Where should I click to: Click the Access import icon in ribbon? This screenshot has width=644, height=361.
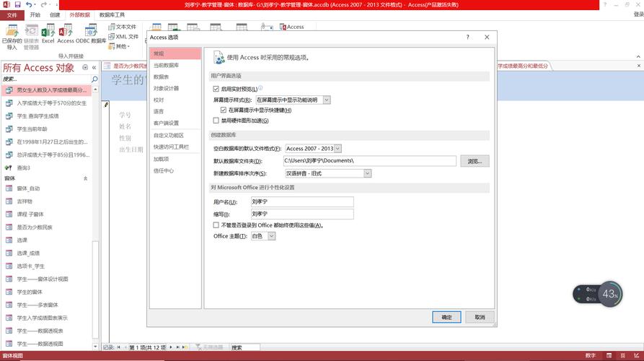(66, 34)
